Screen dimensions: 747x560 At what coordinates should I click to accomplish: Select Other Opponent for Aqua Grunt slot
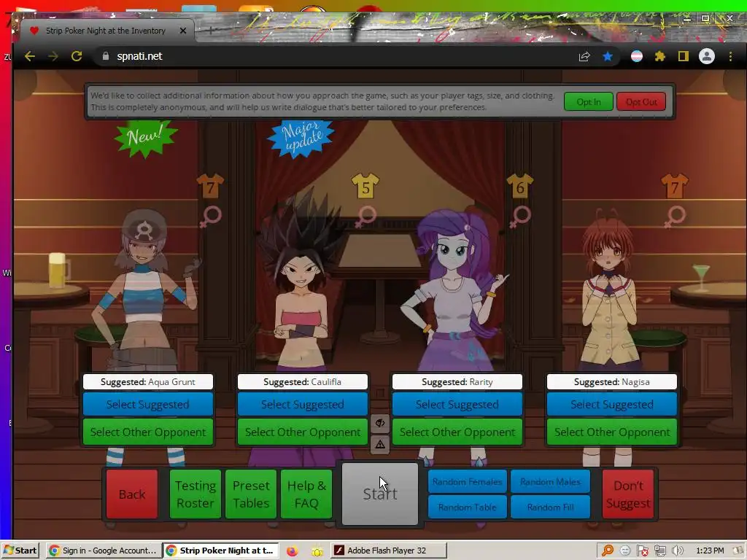[147, 432]
